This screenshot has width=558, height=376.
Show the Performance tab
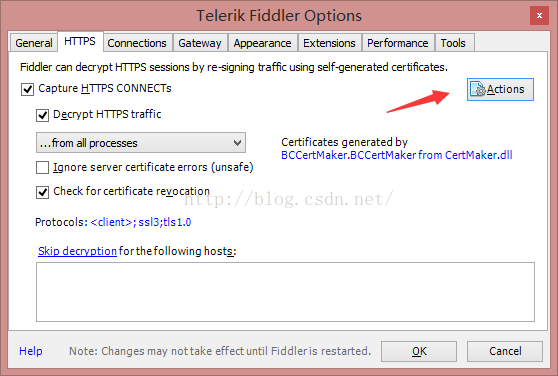pyautogui.click(x=398, y=43)
